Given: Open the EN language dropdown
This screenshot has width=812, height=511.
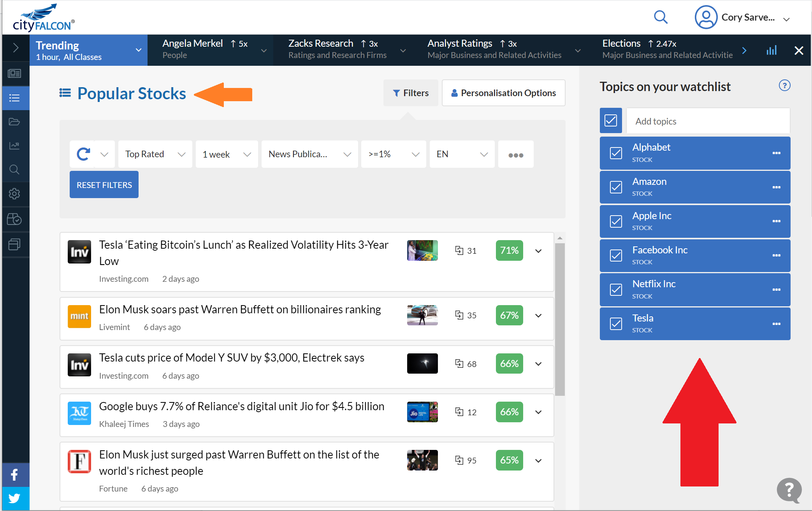Looking at the screenshot, I should 462,154.
